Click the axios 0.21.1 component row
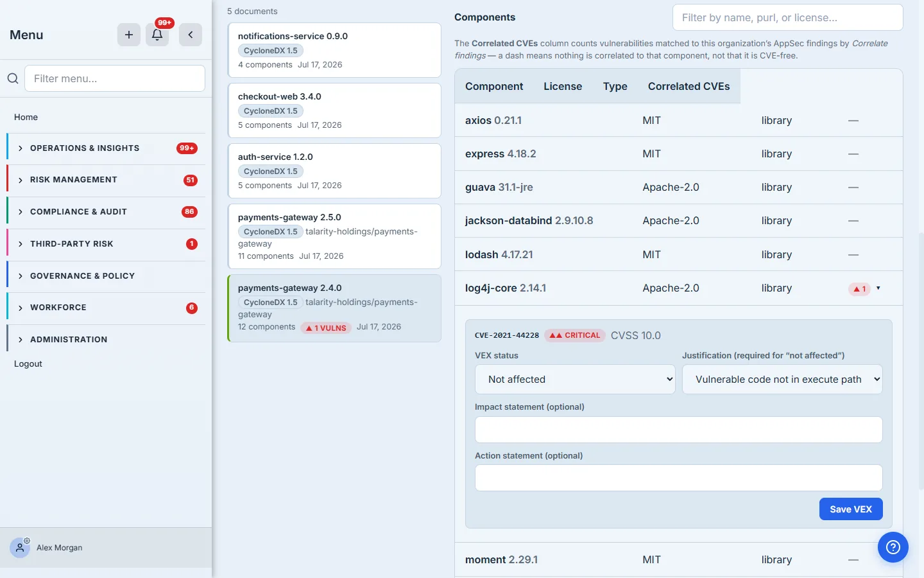The height and width of the screenshot is (578, 924). click(x=679, y=120)
